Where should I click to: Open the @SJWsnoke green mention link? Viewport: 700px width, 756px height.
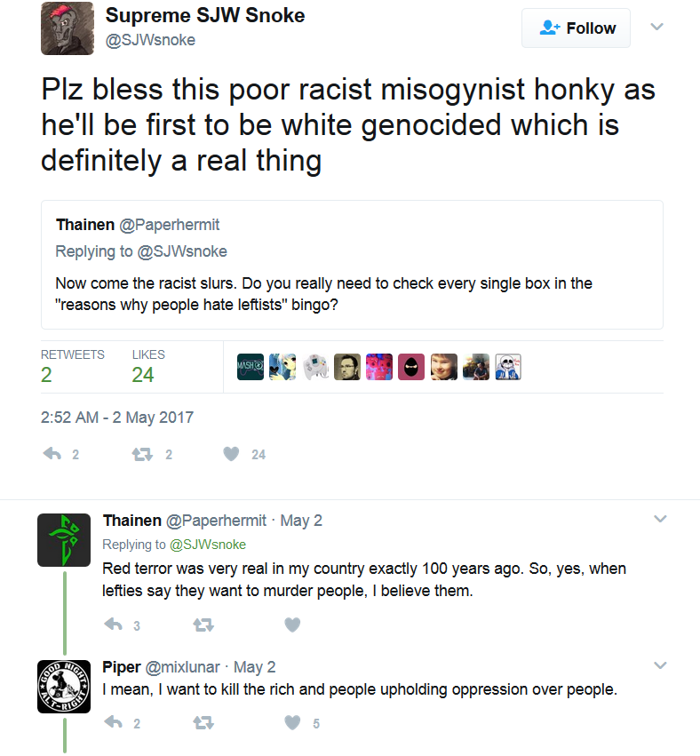[x=208, y=545]
